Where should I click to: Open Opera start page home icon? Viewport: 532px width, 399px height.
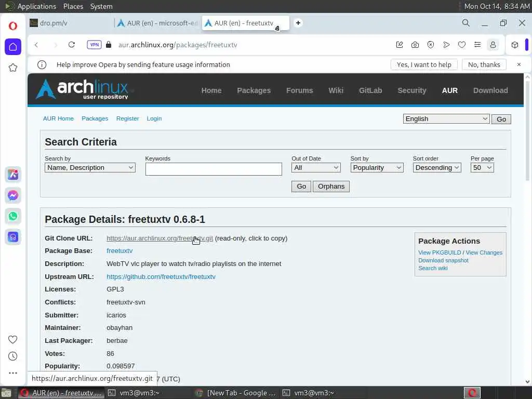[x=13, y=46]
